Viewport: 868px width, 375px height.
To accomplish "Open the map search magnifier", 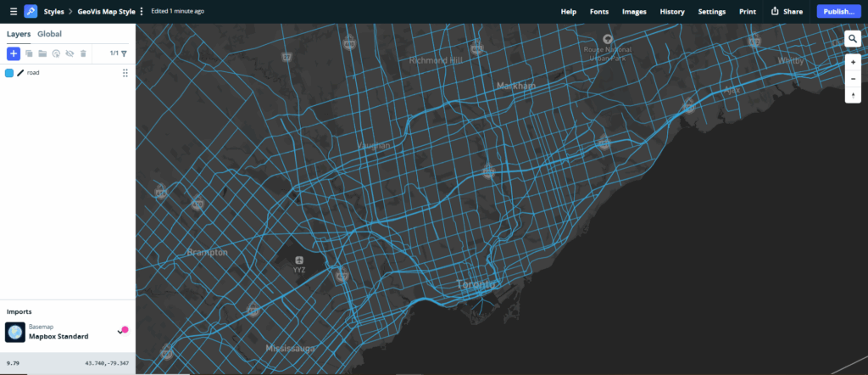I will pos(853,39).
